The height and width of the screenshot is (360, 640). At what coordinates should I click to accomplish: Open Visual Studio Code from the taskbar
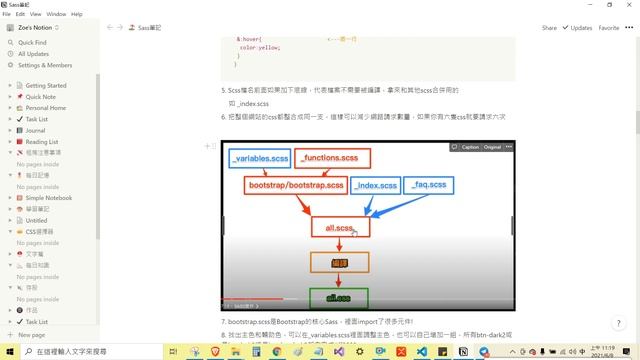[x=422, y=351]
